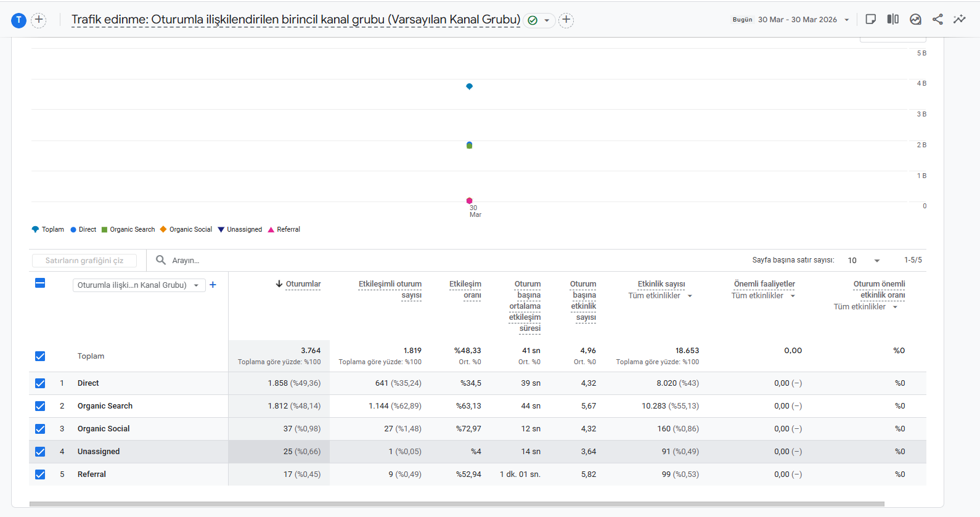Select the Etkileşim oranı column header
Image resolution: width=980 pixels, height=517 pixels.
(465, 290)
